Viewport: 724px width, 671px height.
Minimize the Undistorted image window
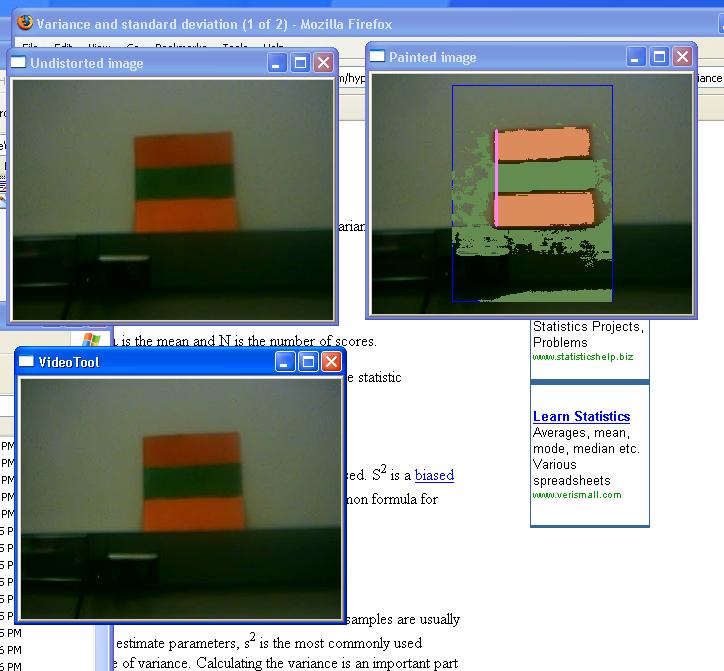[278, 63]
